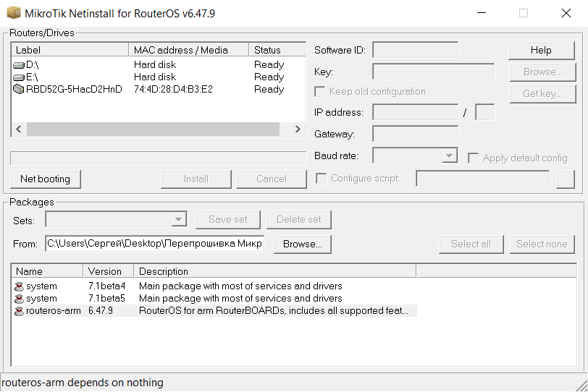Focus the Software ID field
The height and width of the screenshot is (392, 588).
(x=415, y=50)
